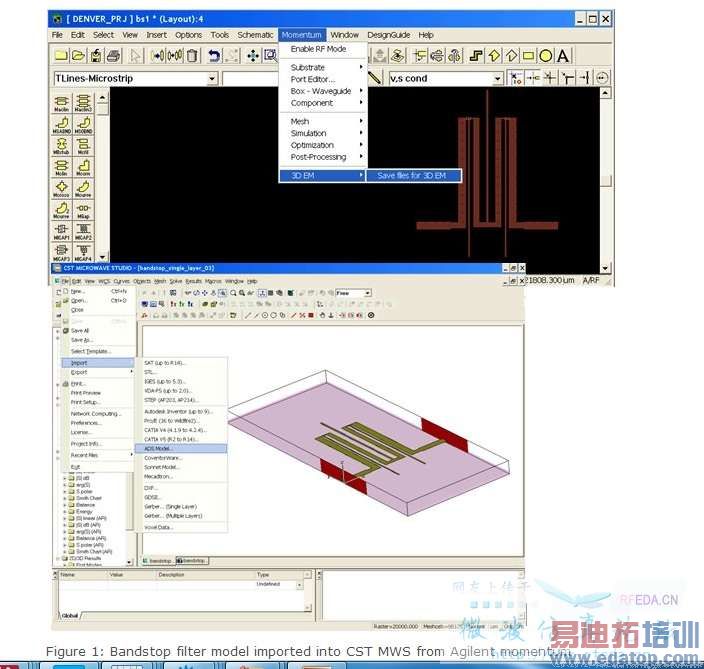
Task: Click the empty component name input field
Action: [x=250, y=79]
